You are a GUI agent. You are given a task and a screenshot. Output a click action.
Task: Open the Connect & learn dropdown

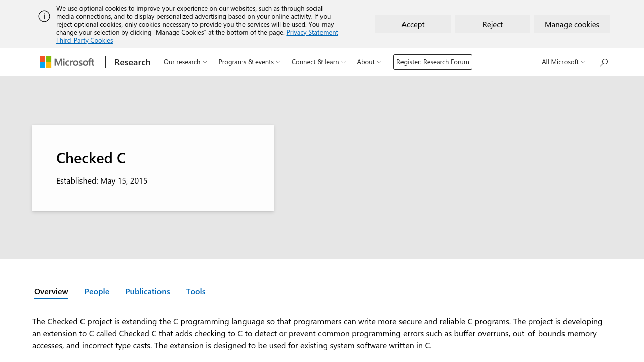pyautogui.click(x=318, y=62)
